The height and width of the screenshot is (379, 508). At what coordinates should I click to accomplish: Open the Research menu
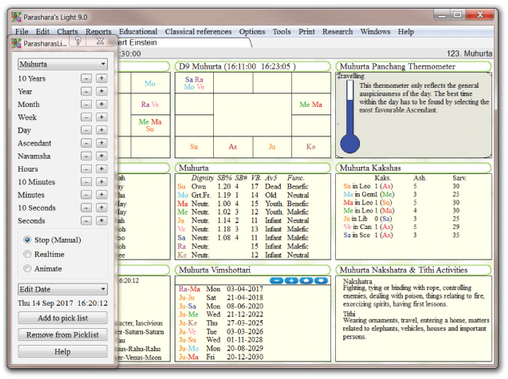click(337, 32)
